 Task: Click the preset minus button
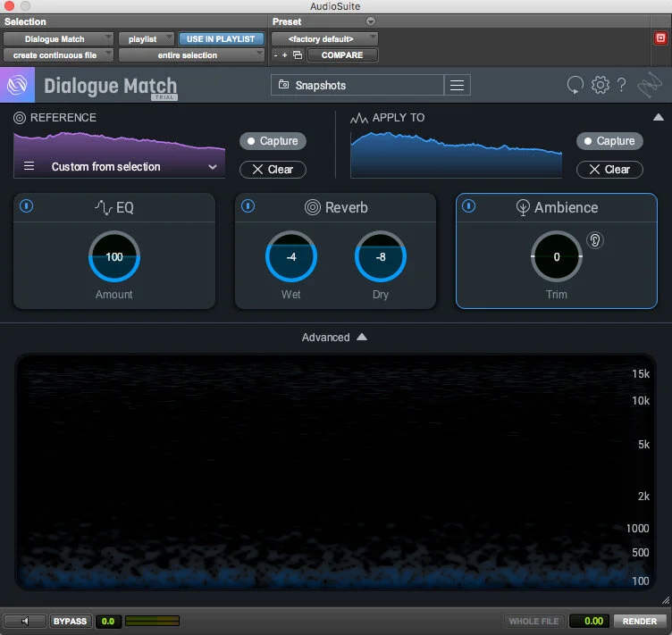coord(275,55)
